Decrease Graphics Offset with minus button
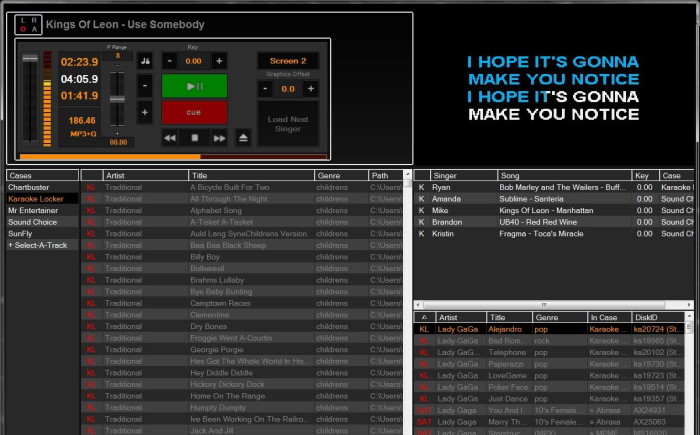Viewport: 700px width, 435px height. (x=265, y=89)
